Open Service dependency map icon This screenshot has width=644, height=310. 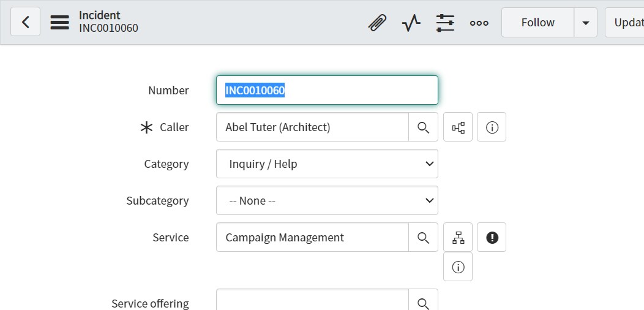click(x=458, y=237)
